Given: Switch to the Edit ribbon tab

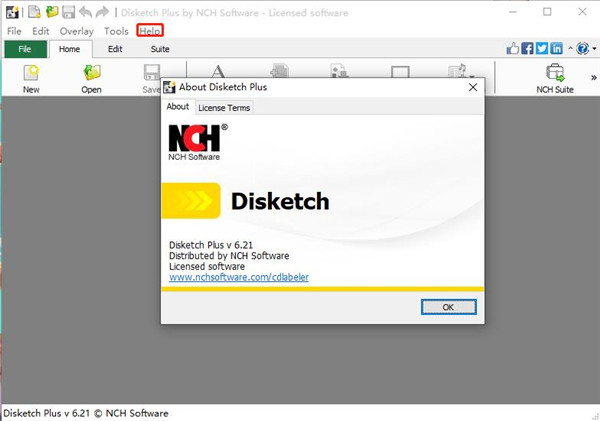Looking at the screenshot, I should (x=115, y=49).
